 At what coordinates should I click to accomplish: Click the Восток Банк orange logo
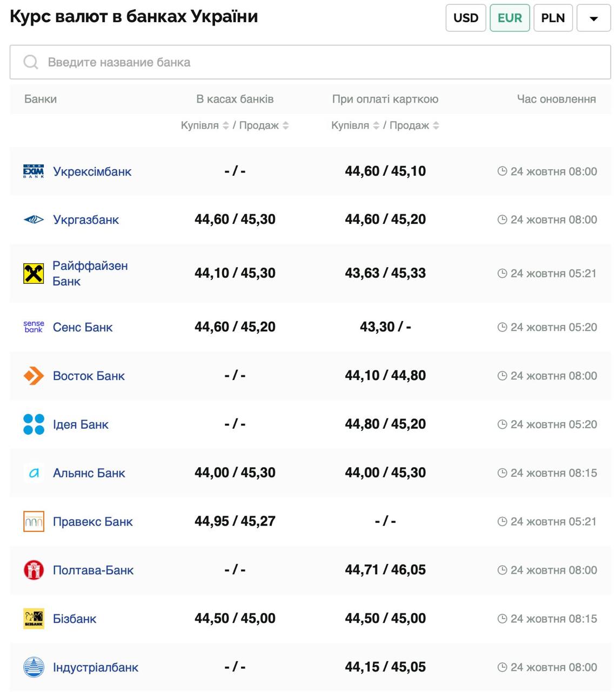coord(34,376)
